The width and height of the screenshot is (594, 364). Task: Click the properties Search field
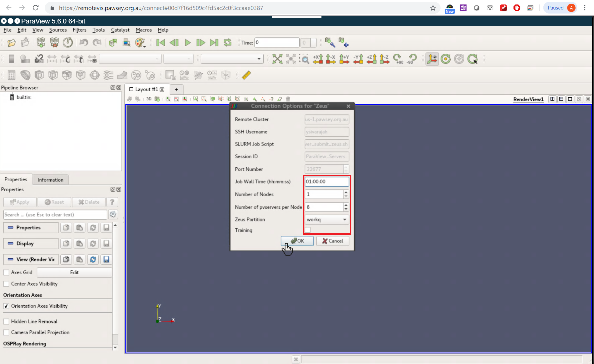[55, 215]
